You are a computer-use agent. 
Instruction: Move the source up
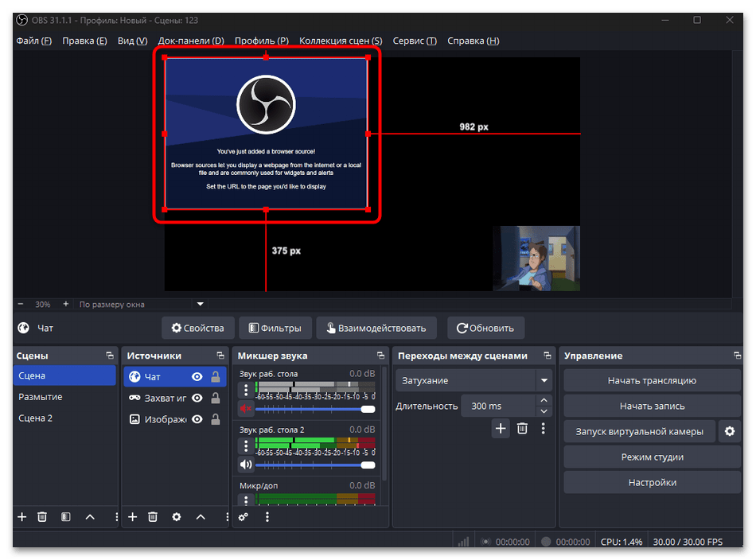click(201, 517)
